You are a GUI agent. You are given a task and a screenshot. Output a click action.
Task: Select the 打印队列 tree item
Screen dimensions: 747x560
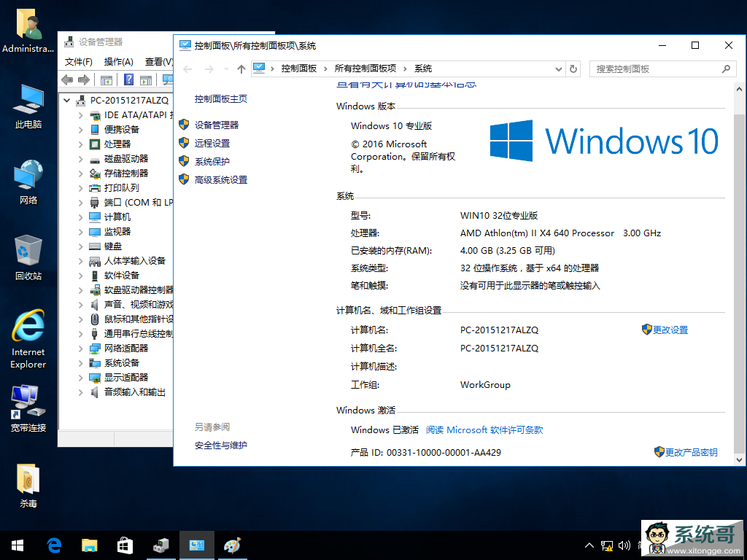point(122,188)
